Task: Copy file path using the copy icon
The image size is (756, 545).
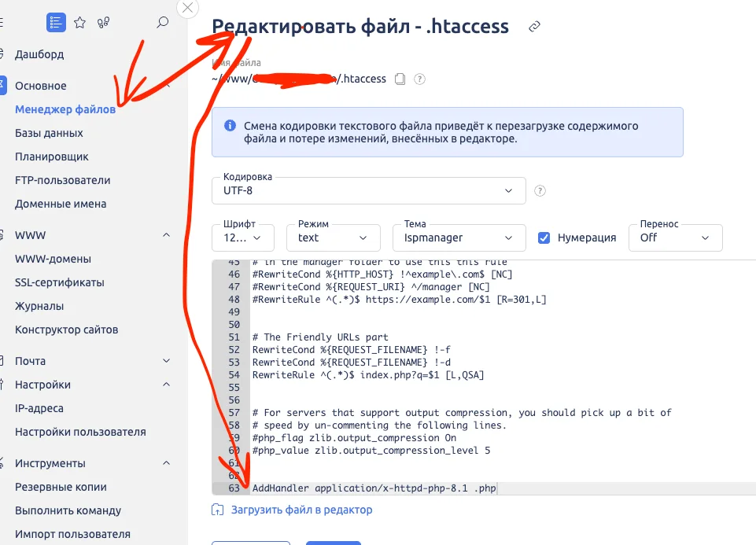Action: point(399,79)
